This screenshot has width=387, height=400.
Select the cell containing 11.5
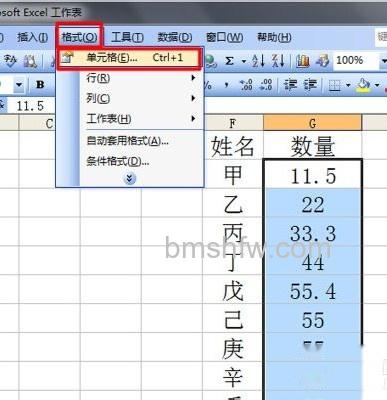(x=312, y=174)
